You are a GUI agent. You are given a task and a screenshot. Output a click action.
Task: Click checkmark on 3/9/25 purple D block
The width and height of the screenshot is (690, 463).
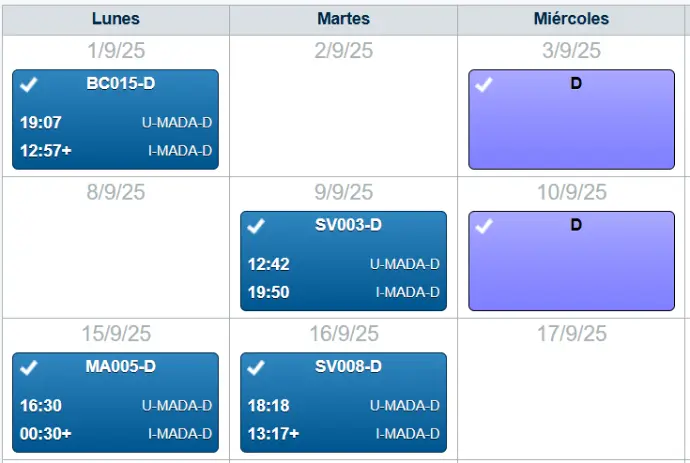point(484,85)
